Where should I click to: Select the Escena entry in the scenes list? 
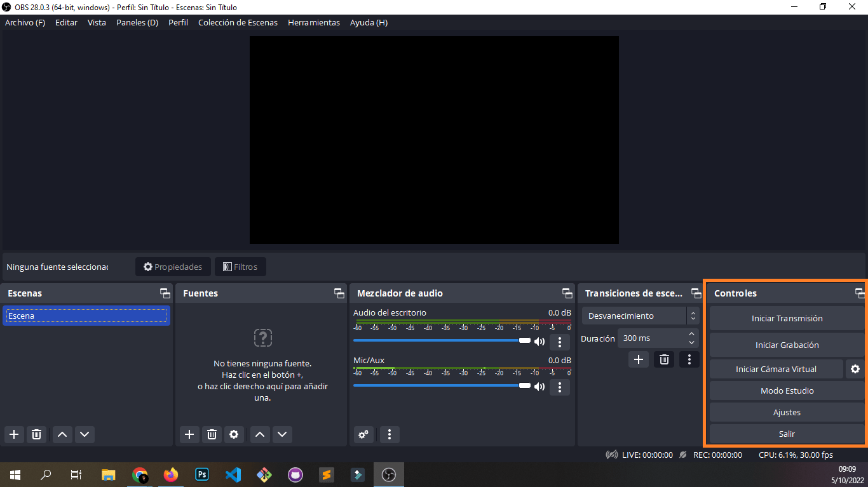tap(86, 316)
